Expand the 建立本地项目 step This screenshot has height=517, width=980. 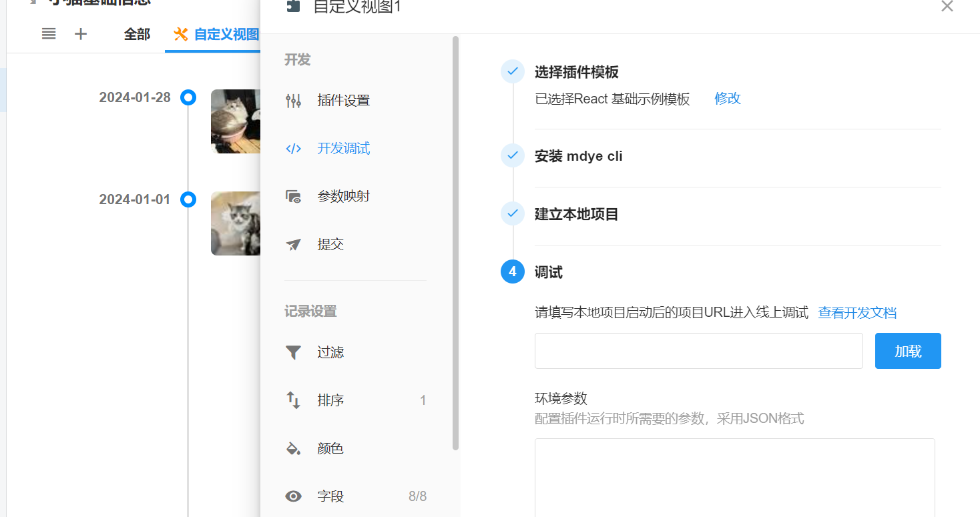(576, 214)
